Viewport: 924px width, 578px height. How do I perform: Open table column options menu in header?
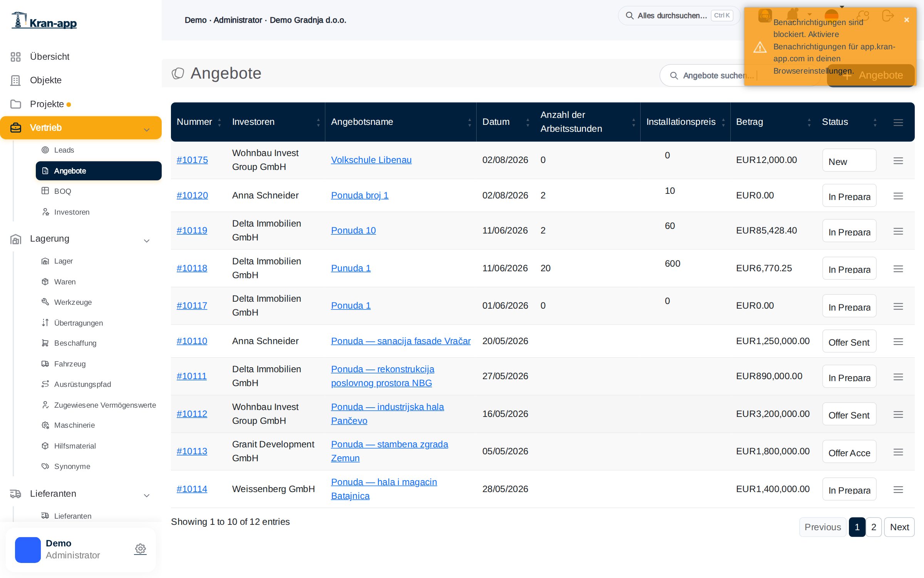pos(898,123)
